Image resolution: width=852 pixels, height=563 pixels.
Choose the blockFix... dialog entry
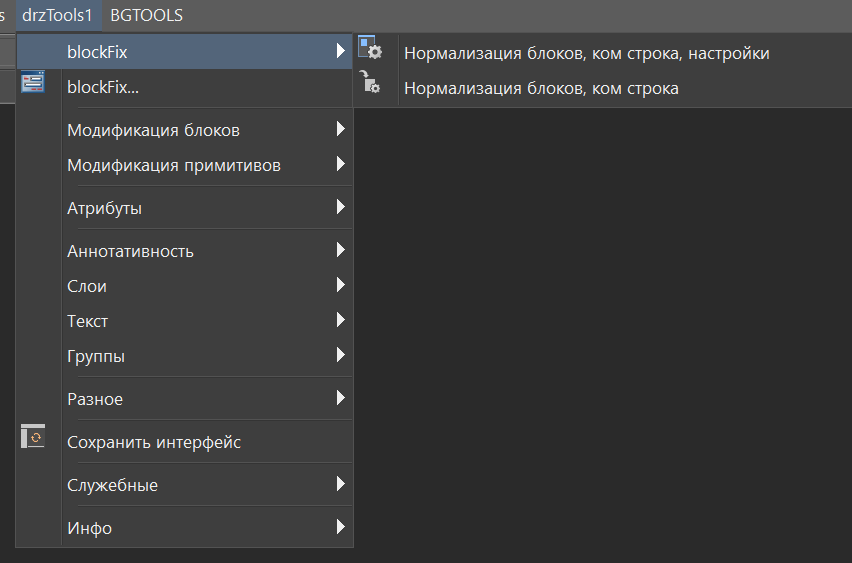coord(185,87)
